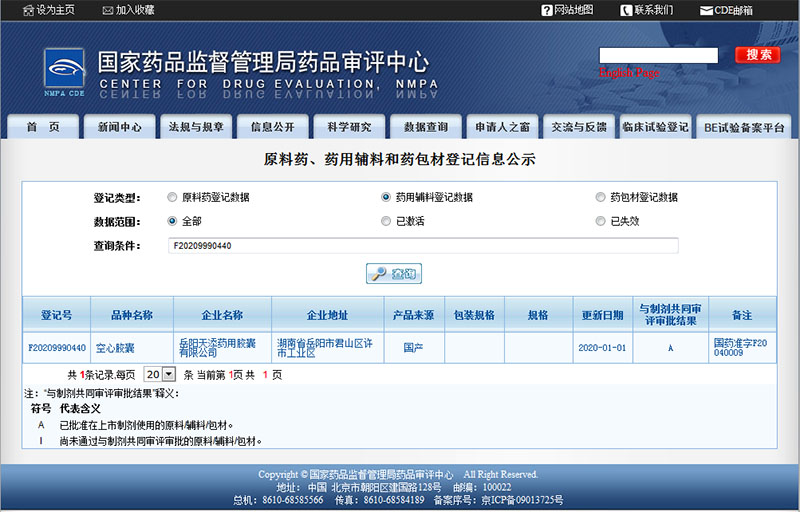Open the 联系我们 link
This screenshot has height=512, width=800.
click(654, 10)
